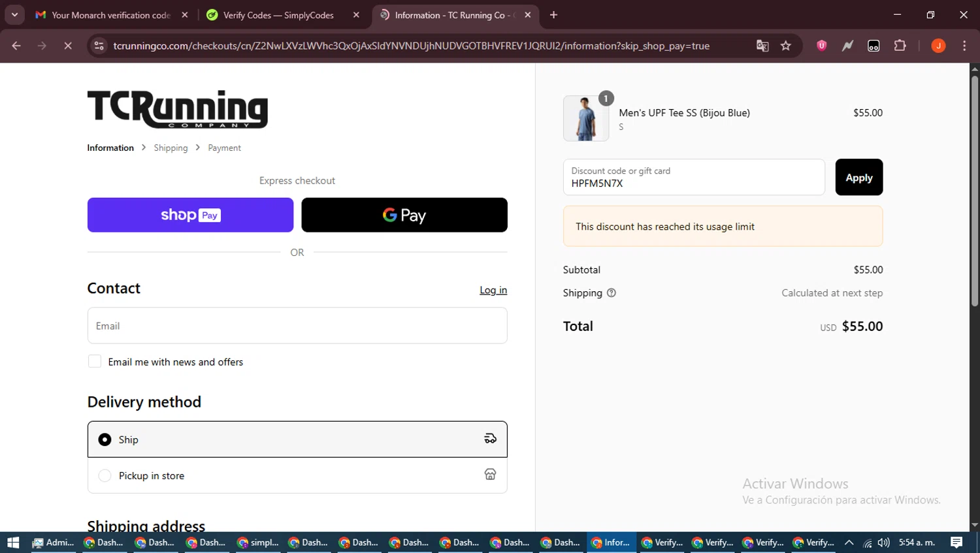The height and width of the screenshot is (553, 980).
Task: Click the Apply discount button
Action: click(859, 177)
